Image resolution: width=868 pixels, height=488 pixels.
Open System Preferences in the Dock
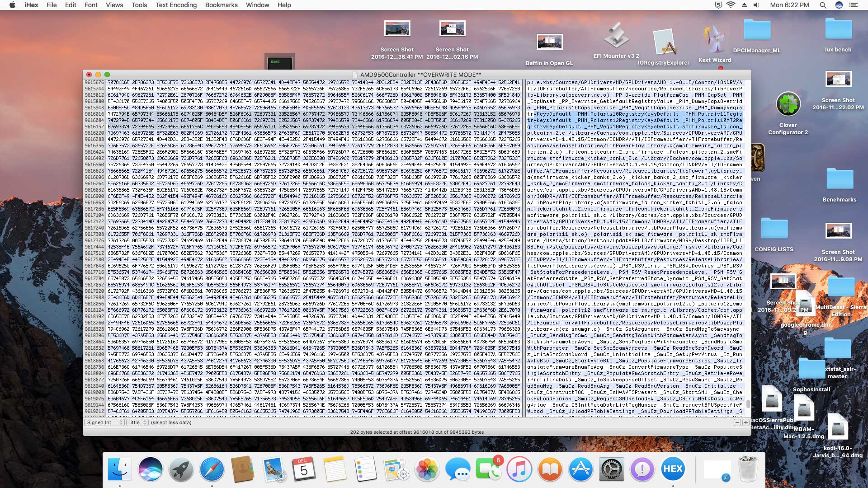click(x=611, y=469)
